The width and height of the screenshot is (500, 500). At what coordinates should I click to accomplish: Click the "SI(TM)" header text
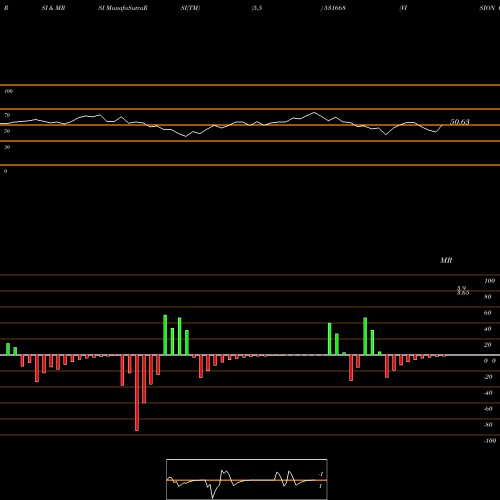point(190,8)
